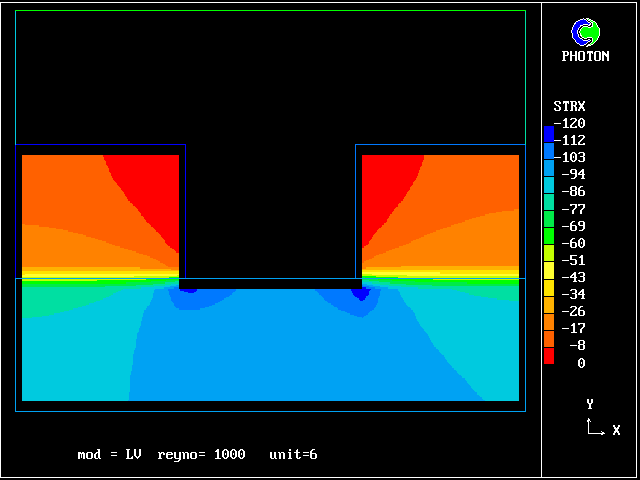Image resolution: width=640 pixels, height=480 pixels.
Task: Click the 'unit=6' caption text
Action: pyautogui.click(x=293, y=455)
